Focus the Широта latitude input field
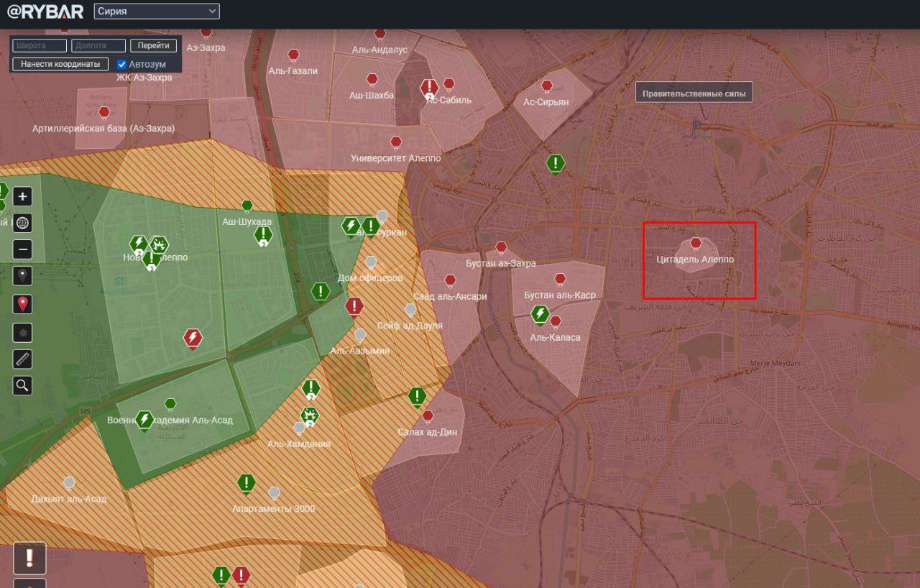920x588 pixels. (40, 45)
